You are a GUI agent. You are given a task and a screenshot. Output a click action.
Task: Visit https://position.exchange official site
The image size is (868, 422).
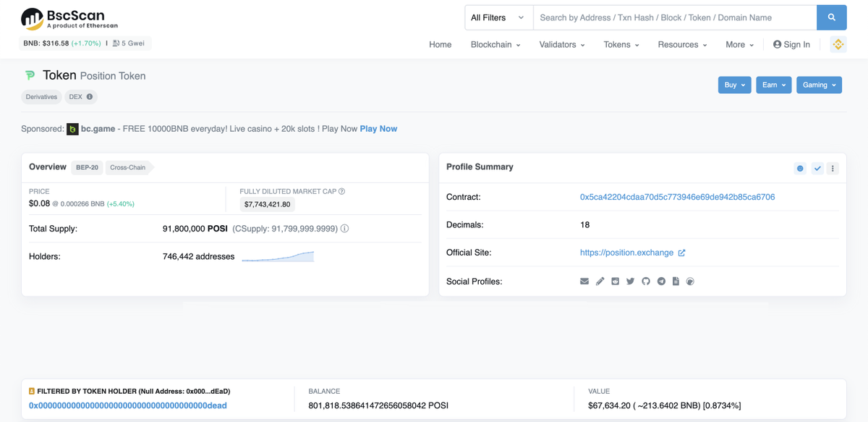pos(626,253)
